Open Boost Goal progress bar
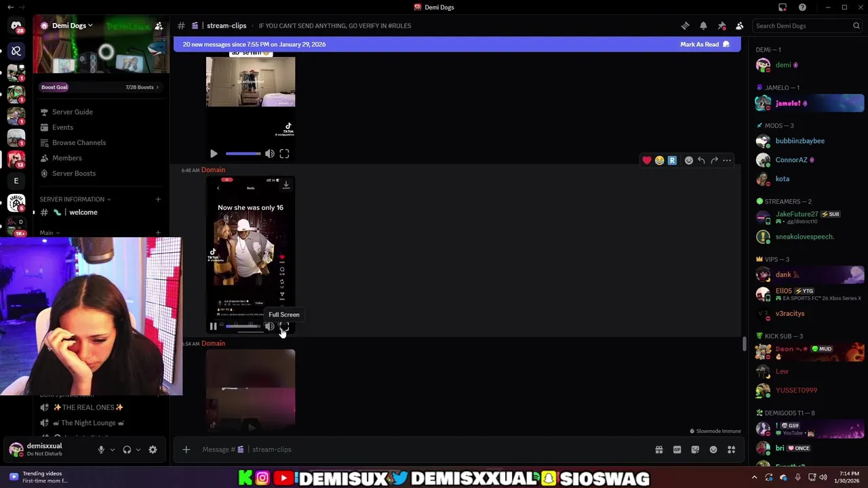The height and width of the screenshot is (488, 868). (100, 87)
